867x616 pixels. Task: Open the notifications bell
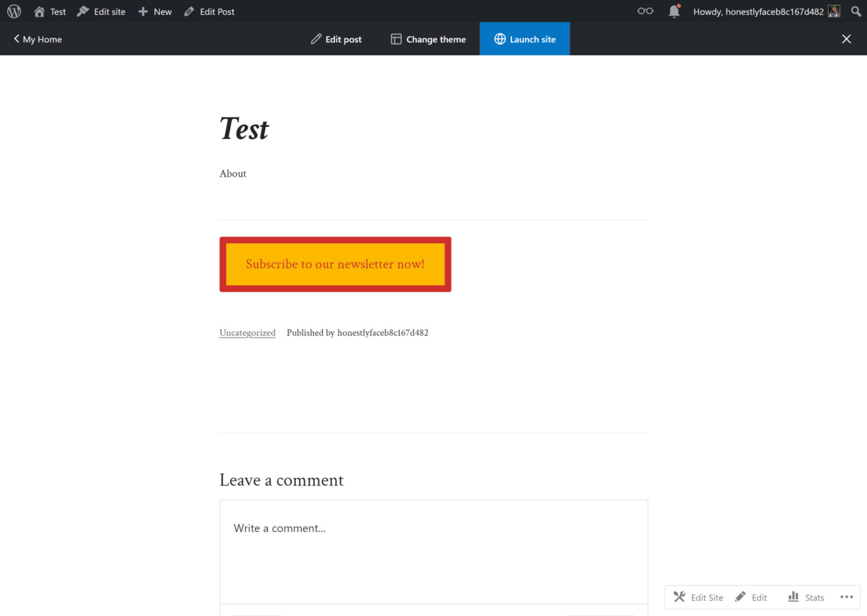(x=674, y=11)
